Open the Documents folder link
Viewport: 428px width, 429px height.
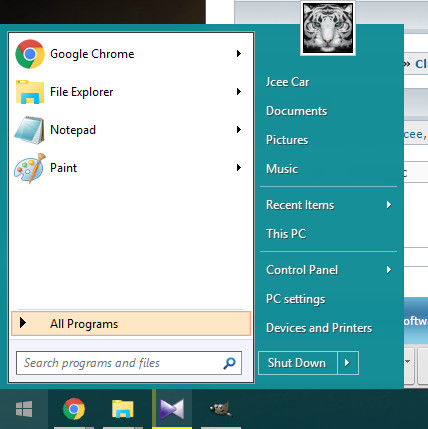(296, 111)
